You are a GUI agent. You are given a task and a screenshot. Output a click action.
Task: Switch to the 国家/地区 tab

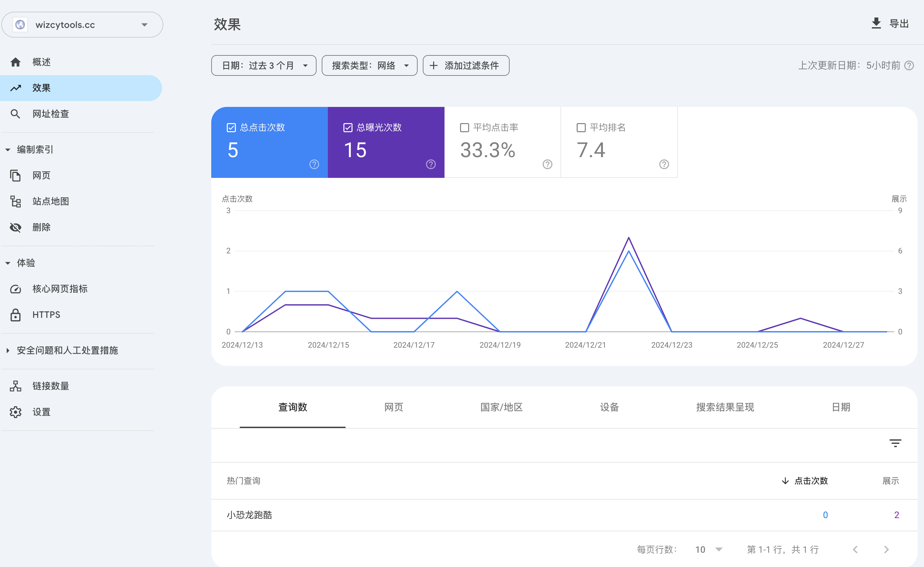[x=502, y=407]
